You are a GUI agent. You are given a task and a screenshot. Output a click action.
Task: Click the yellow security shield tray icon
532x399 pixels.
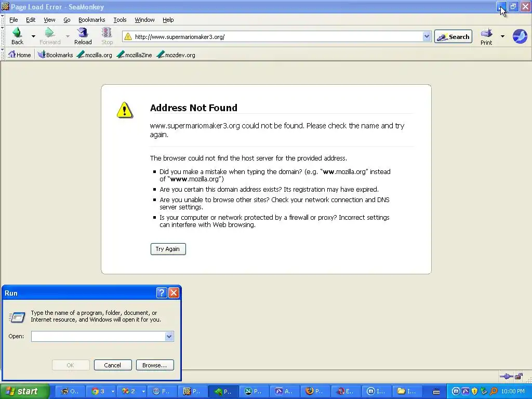[x=474, y=391]
